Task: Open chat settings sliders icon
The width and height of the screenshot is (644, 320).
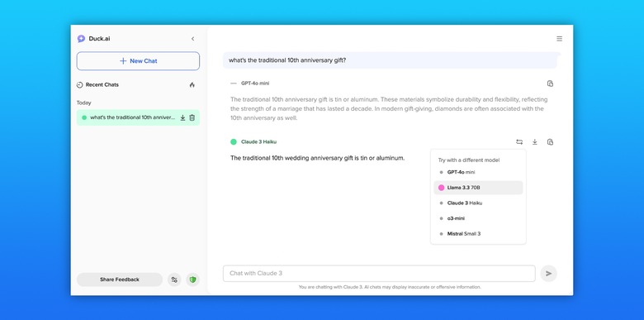Action: click(x=174, y=279)
